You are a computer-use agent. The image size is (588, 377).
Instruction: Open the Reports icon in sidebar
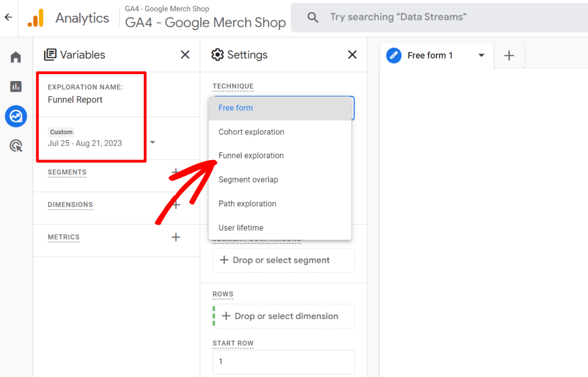[16, 86]
